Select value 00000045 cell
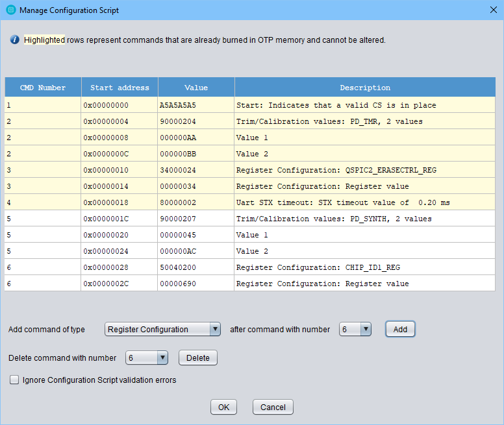Image resolution: width=504 pixels, height=425 pixels. tap(196, 235)
